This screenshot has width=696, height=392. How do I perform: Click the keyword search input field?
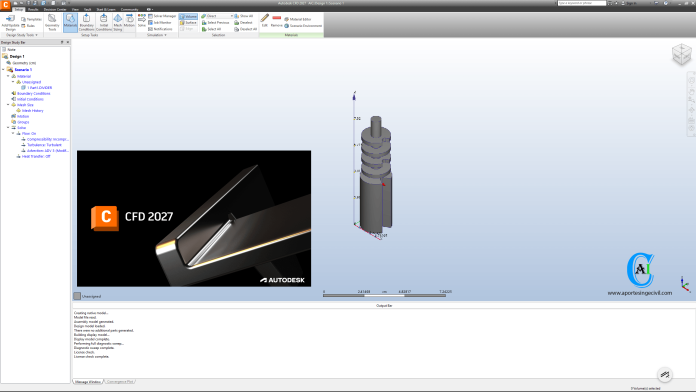(x=581, y=3)
